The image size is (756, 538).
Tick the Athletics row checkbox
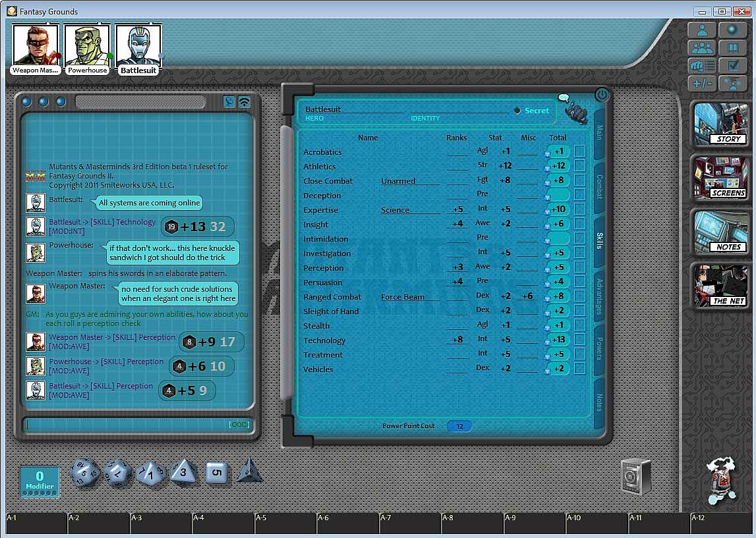point(580,166)
